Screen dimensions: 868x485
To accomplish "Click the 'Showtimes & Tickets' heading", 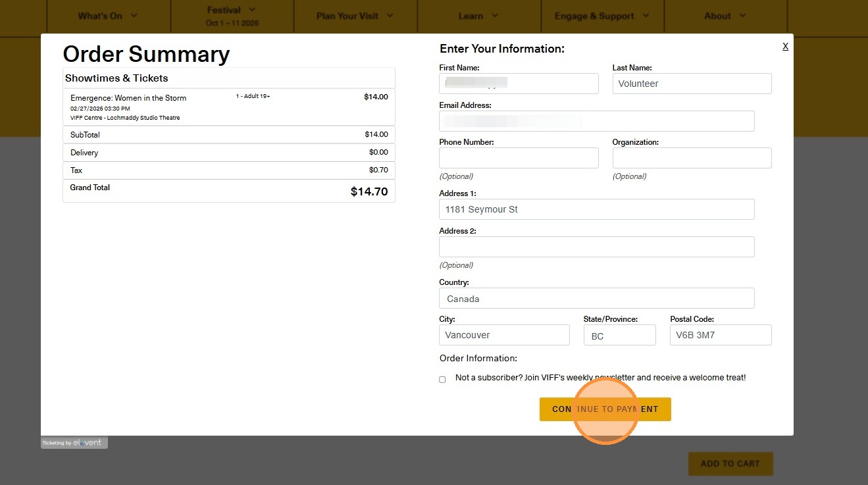I will click(116, 78).
